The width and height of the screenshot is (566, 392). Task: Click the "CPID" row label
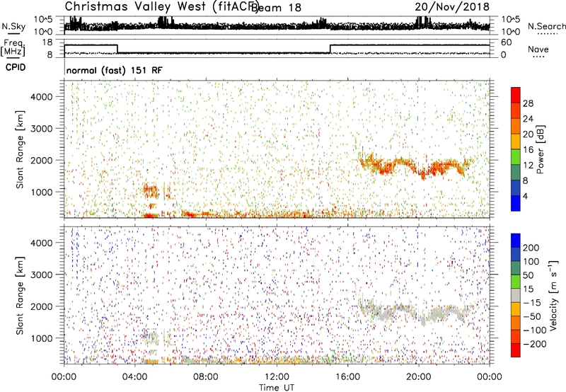16,67
